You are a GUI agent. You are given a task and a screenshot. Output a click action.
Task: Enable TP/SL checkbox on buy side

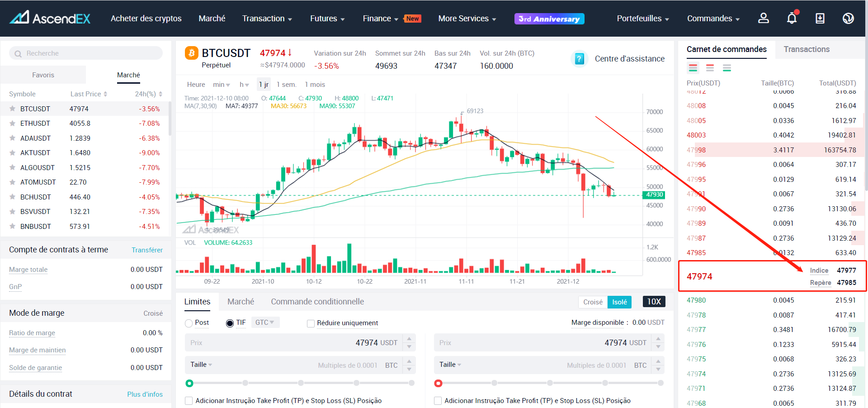[189, 401]
